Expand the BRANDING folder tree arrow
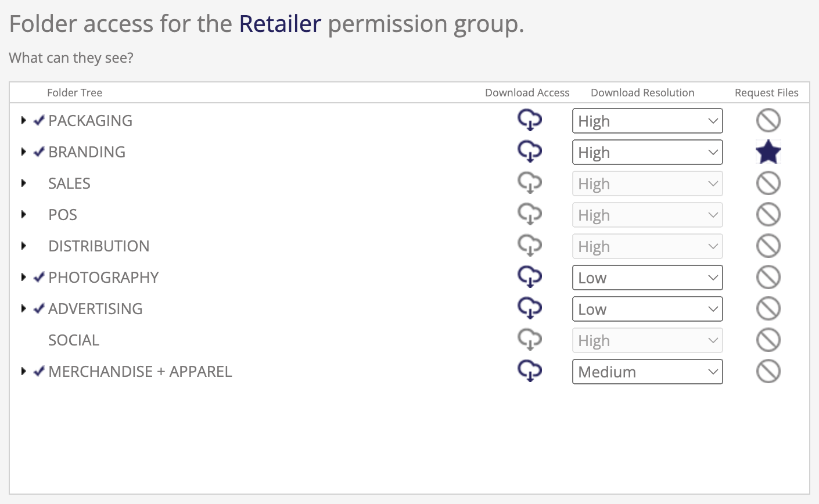 coord(24,152)
